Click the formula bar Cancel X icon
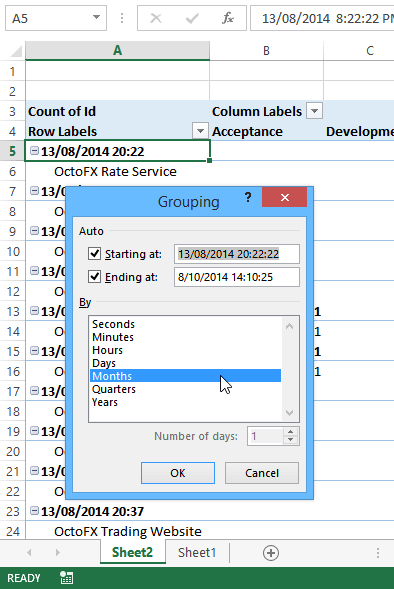Screen dimensions: 394x589 click(x=156, y=18)
